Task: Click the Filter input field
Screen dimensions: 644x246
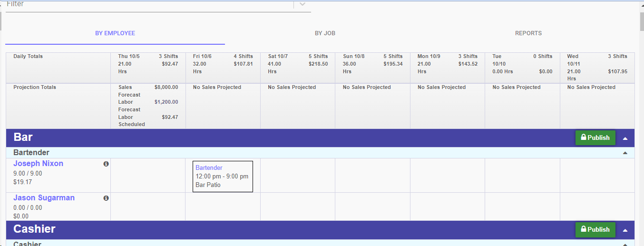Action: 150,4
